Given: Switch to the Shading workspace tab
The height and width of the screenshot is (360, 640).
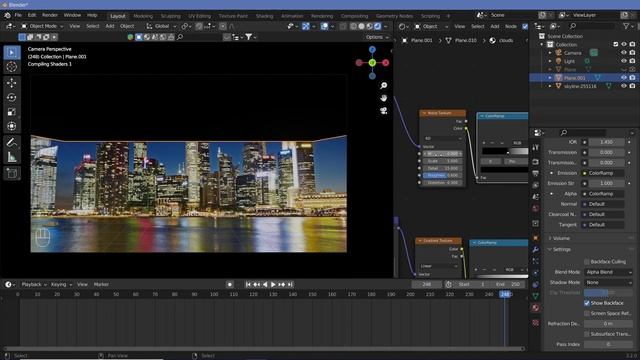Looking at the screenshot, I should tap(264, 16).
